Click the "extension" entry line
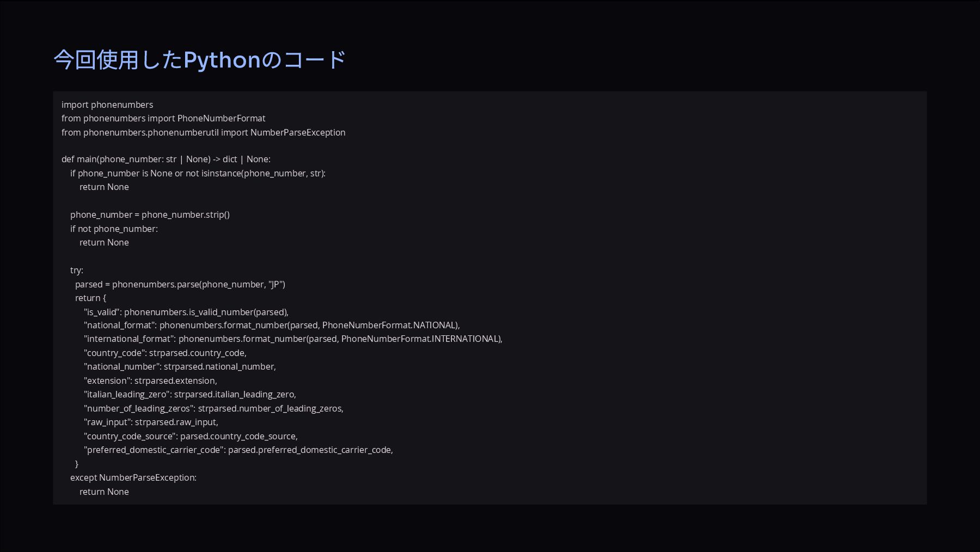This screenshot has width=980, height=552. coord(150,381)
